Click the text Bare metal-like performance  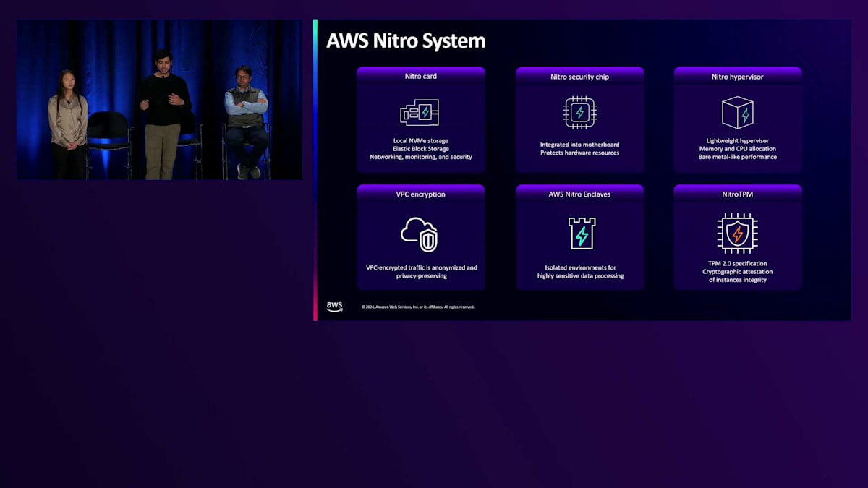click(738, 157)
